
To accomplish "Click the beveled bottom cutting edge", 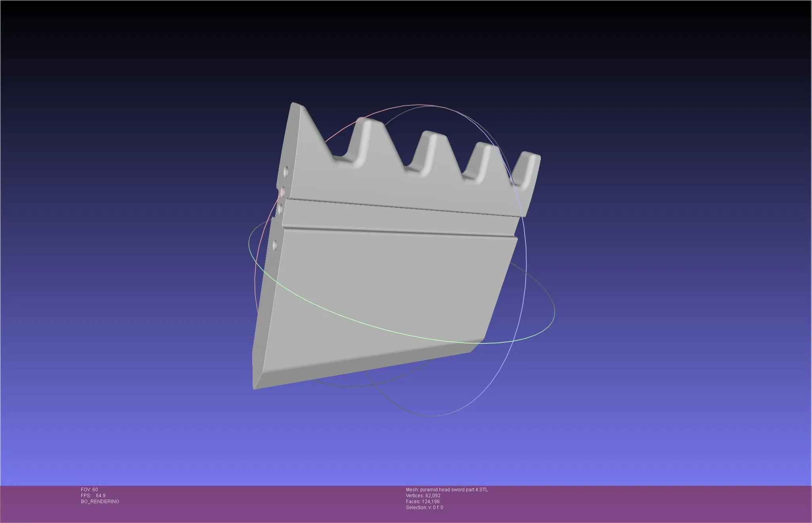I will pos(357,366).
